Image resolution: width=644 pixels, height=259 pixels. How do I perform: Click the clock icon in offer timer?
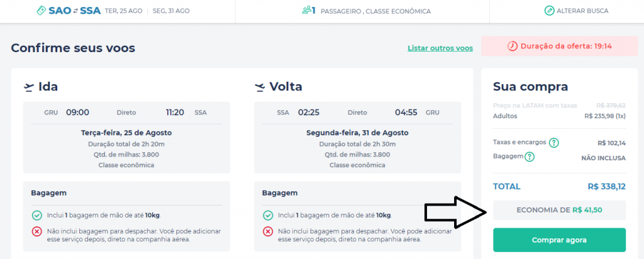(x=513, y=46)
